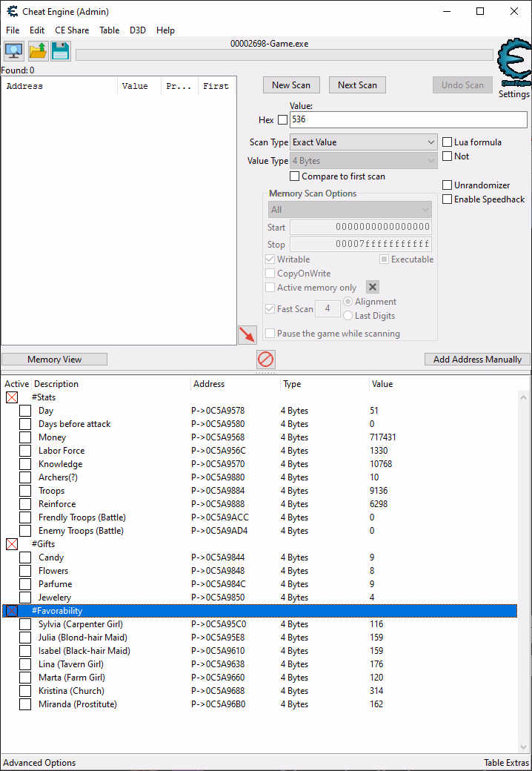The height and width of the screenshot is (771, 532).
Task: Select the Miranda value 162
Action: click(x=376, y=704)
